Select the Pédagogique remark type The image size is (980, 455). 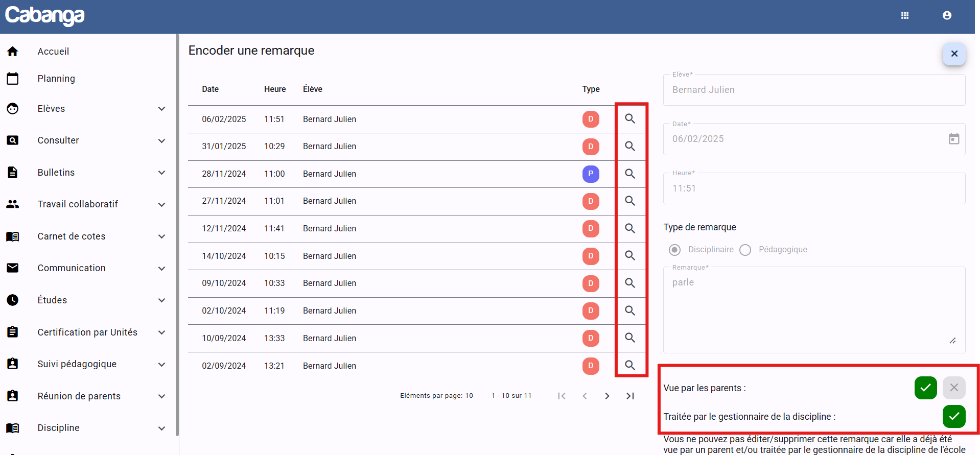coord(745,250)
